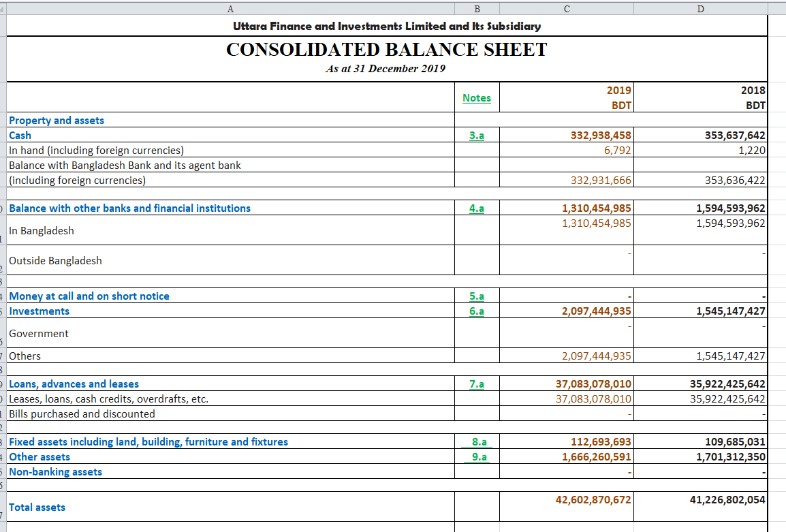Open the 5.a note for Money at call
The height and width of the screenshot is (532, 786).
pyautogui.click(x=476, y=296)
